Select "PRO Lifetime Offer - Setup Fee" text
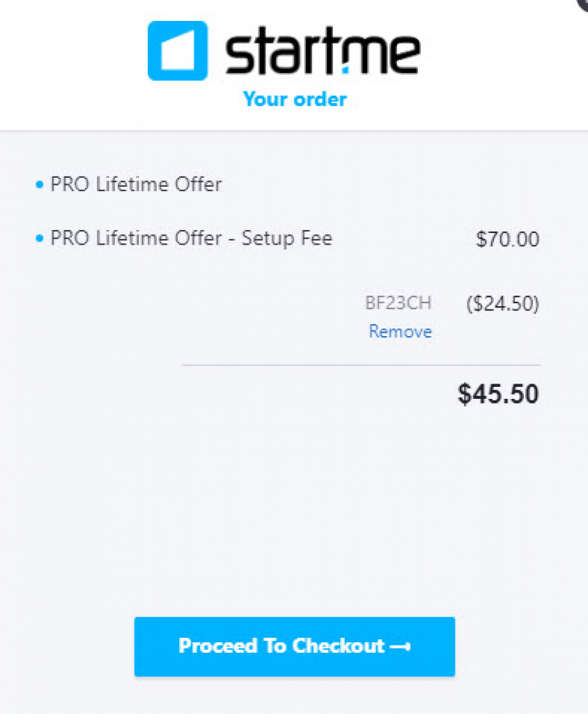The image size is (588, 714). tap(192, 238)
